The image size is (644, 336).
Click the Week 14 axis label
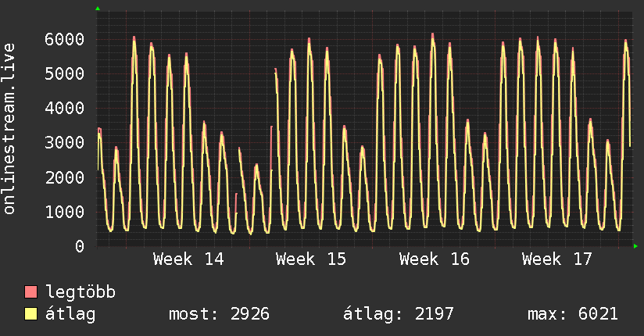[188, 259]
